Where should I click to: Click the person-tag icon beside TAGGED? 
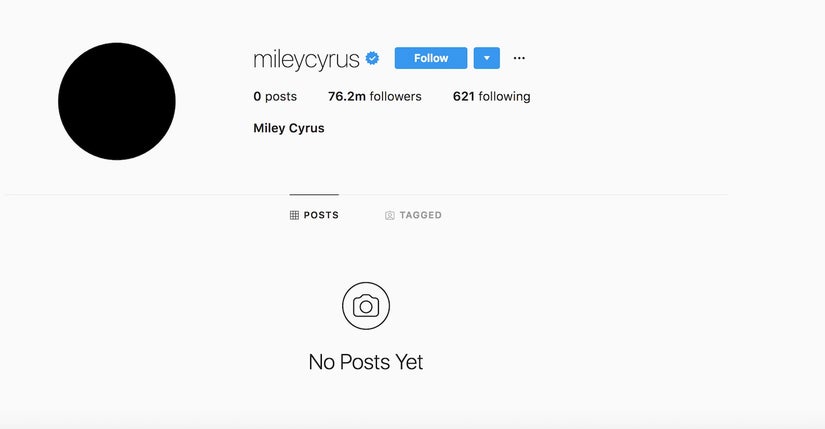389,215
